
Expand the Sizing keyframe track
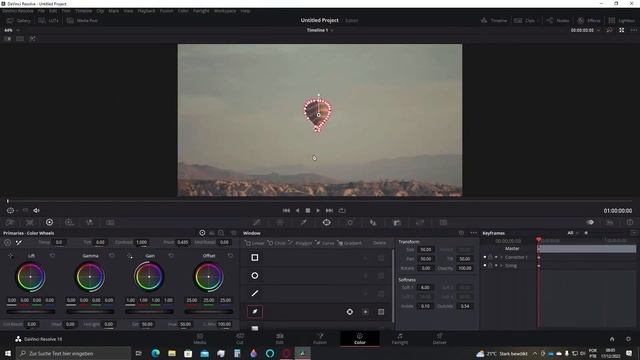[x=501, y=266]
